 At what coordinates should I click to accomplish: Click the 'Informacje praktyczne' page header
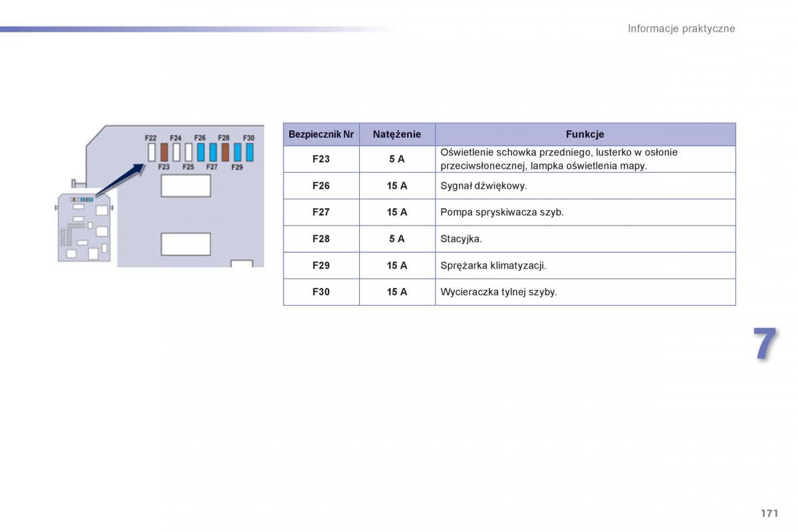681,29
